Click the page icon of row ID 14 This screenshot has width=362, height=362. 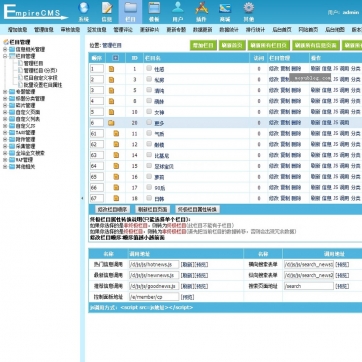tap(116, 155)
